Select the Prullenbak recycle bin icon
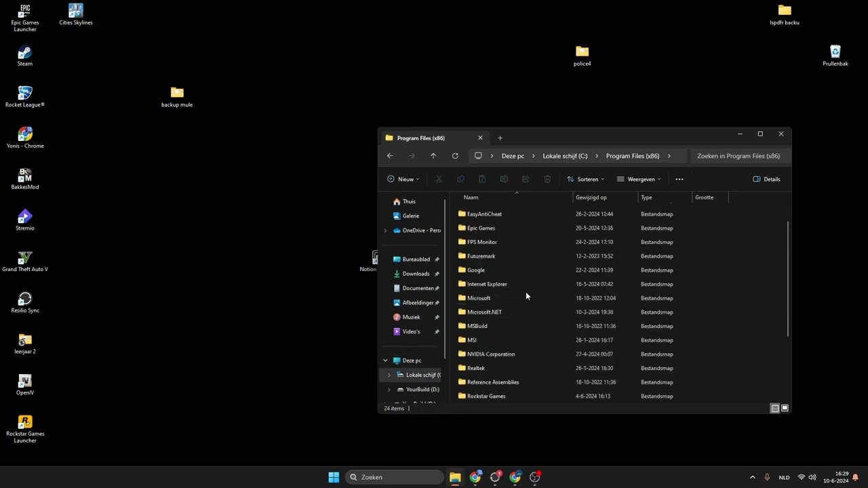 [x=835, y=56]
